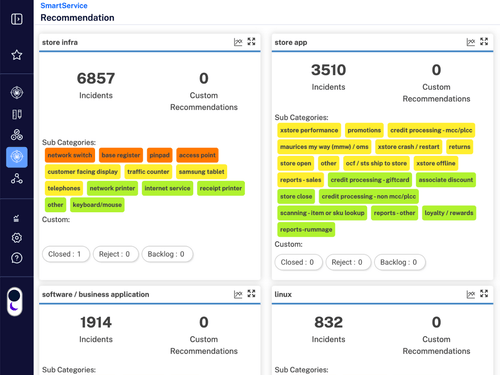This screenshot has width=500, height=375.
Task: Click the book-style sidebar icon
Action: tap(17, 114)
